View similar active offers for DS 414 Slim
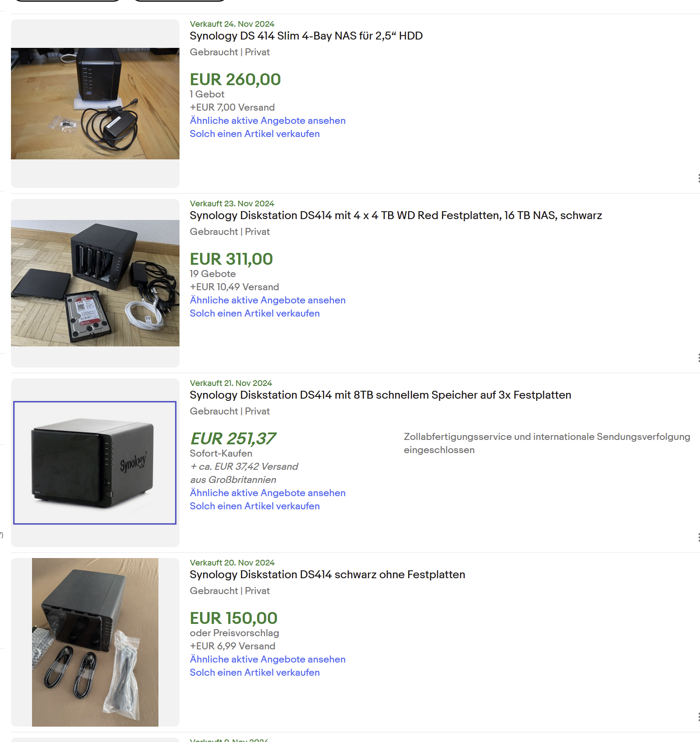Image resolution: width=700 pixels, height=742 pixels. (267, 121)
